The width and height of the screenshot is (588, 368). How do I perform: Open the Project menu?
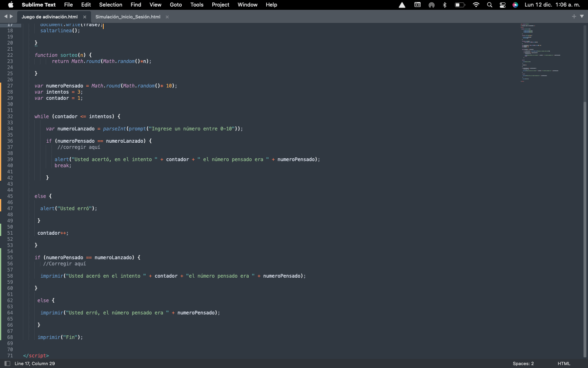point(220,5)
